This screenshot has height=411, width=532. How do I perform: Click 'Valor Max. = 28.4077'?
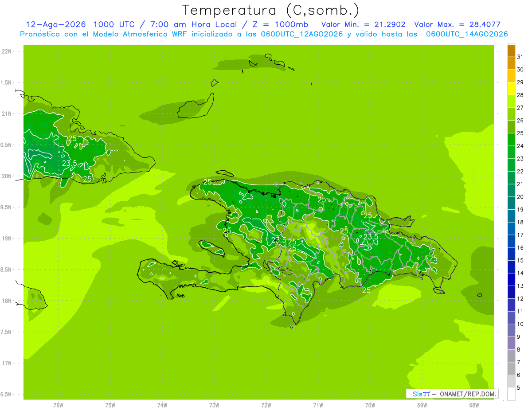tap(457, 24)
